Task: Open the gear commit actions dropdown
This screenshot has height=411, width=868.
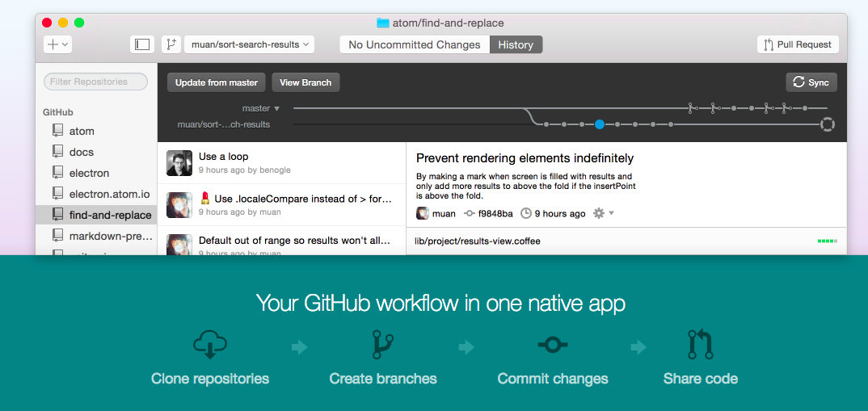Action: (604, 213)
